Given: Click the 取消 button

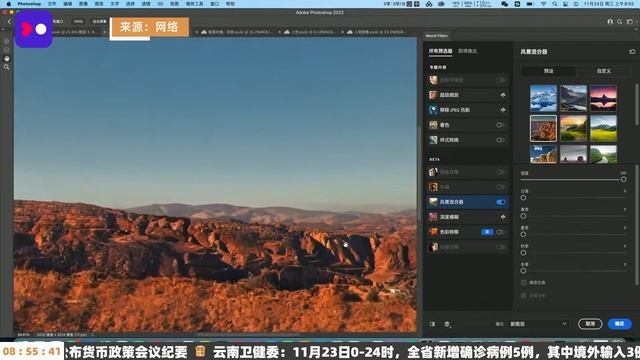Looking at the screenshot, I should pos(590,324).
